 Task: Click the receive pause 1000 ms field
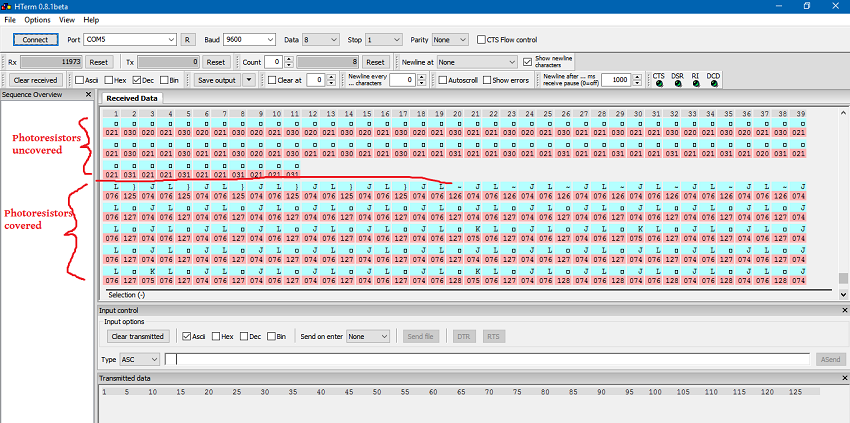point(615,80)
